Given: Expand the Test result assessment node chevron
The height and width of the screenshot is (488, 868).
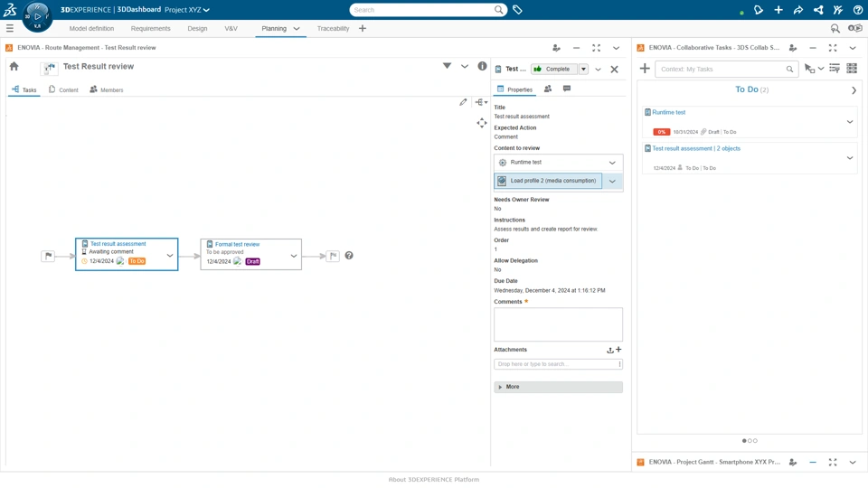Looking at the screenshot, I should tap(170, 256).
